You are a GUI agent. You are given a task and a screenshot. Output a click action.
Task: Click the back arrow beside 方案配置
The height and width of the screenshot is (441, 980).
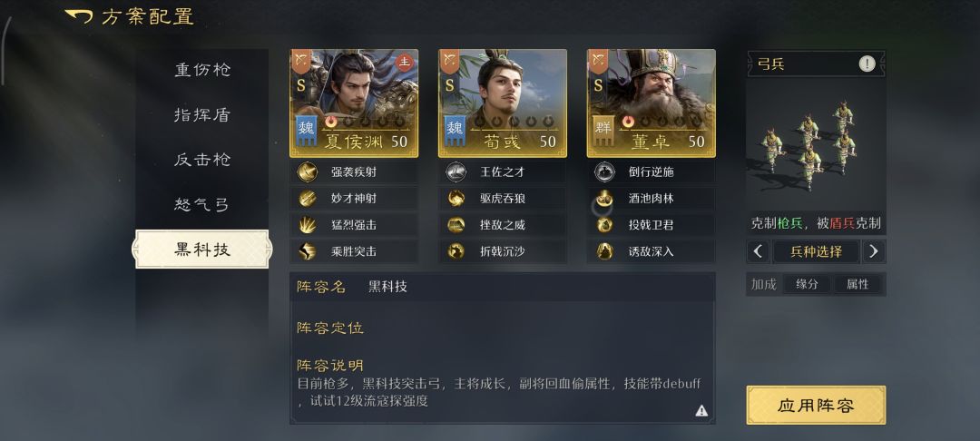(79, 15)
